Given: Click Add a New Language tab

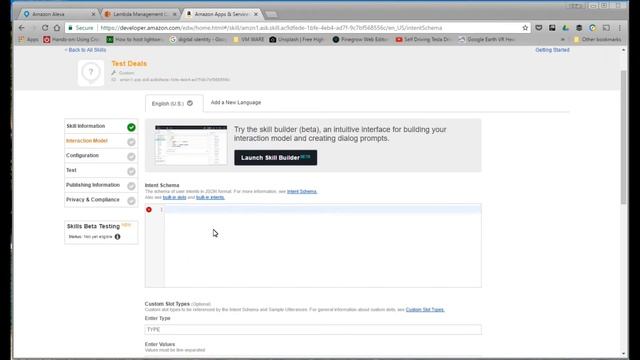Looking at the screenshot, I should click(x=236, y=102).
